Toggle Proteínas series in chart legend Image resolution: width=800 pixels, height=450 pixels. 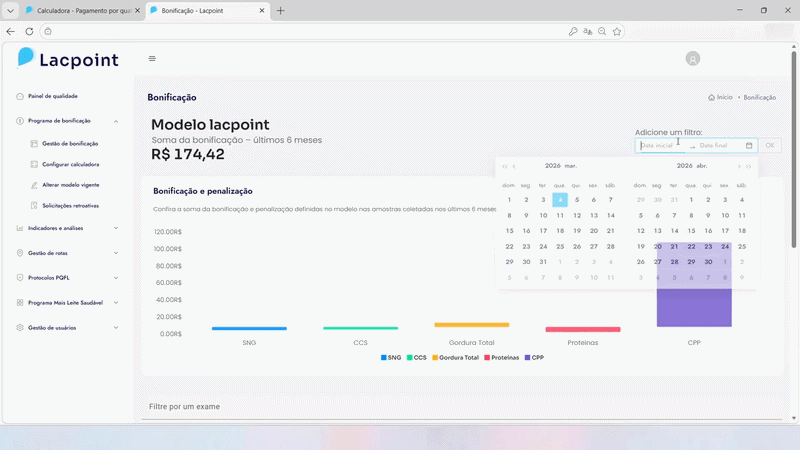(501, 358)
